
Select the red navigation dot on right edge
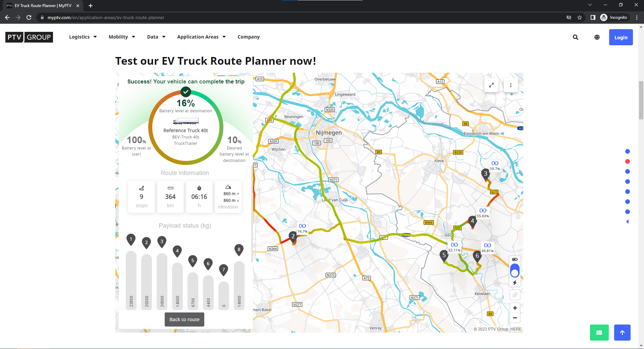click(x=627, y=161)
